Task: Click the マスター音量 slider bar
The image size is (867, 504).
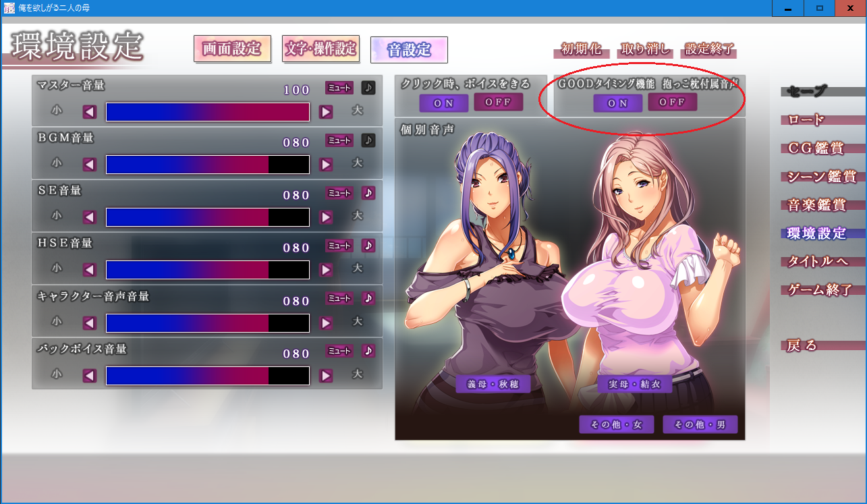Action: 208,112
